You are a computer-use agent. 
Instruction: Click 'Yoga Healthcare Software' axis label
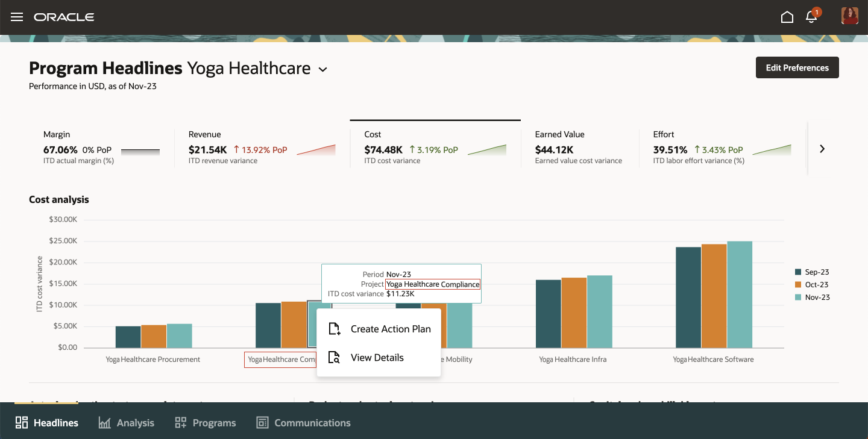[713, 360]
